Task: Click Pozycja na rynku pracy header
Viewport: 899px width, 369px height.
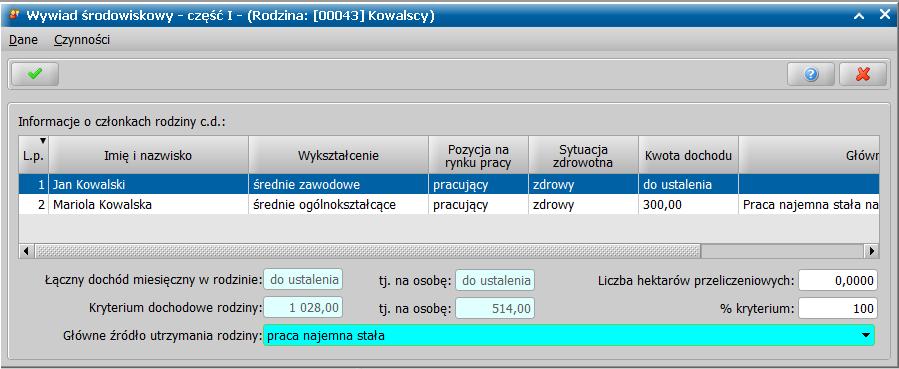Action: tap(478, 155)
